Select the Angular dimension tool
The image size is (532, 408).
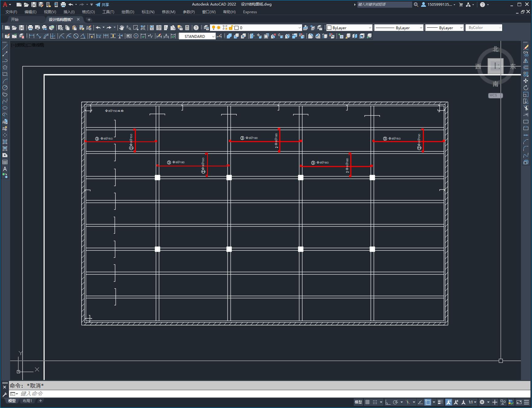click(x=83, y=36)
